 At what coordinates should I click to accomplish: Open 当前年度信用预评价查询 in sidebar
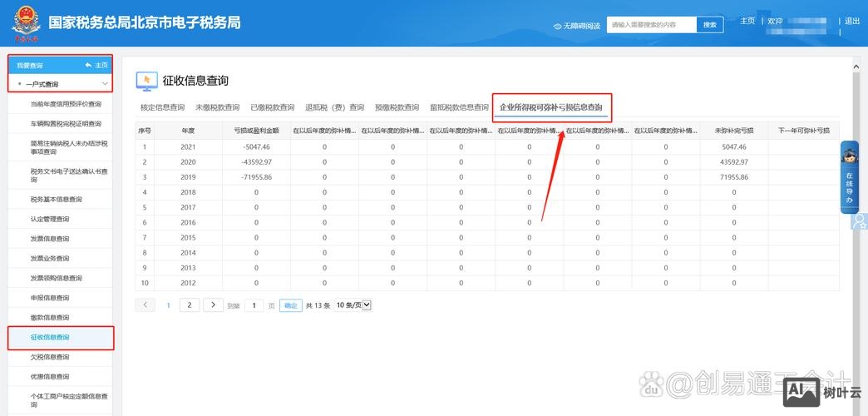(66, 104)
